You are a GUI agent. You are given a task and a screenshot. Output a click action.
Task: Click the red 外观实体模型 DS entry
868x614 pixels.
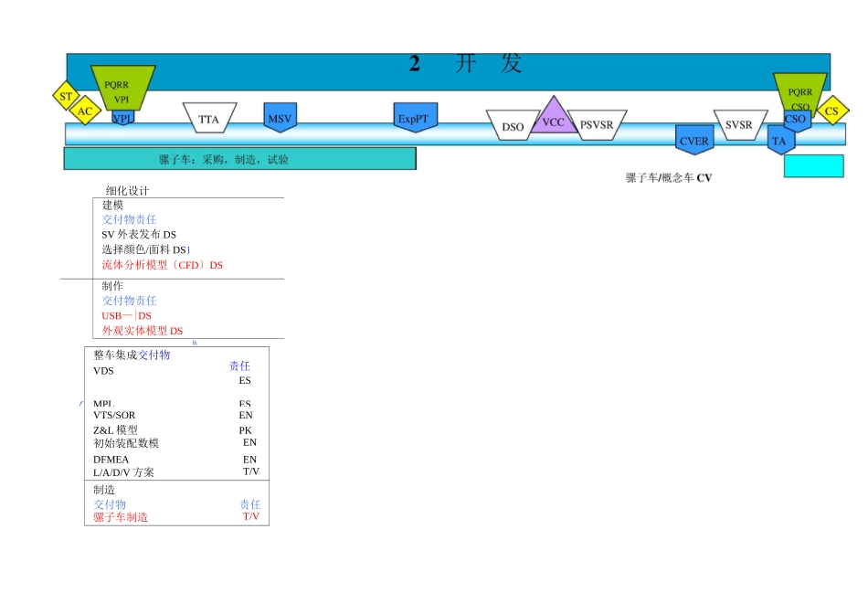(142, 330)
